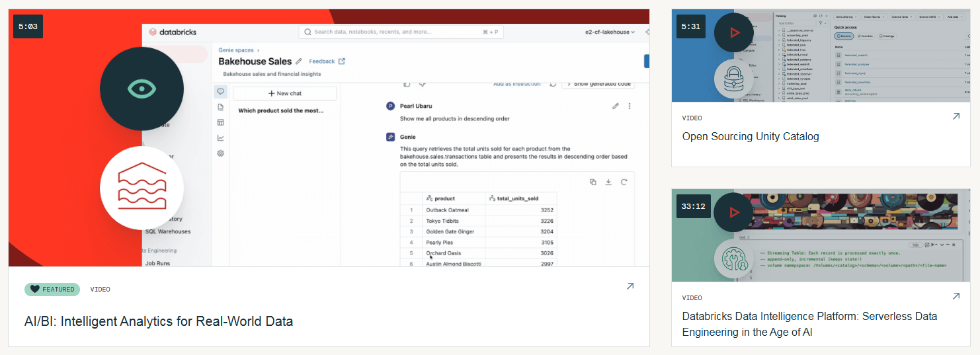This screenshot has width=980, height=355.
Task: Click the download icon above results table
Action: 608,182
